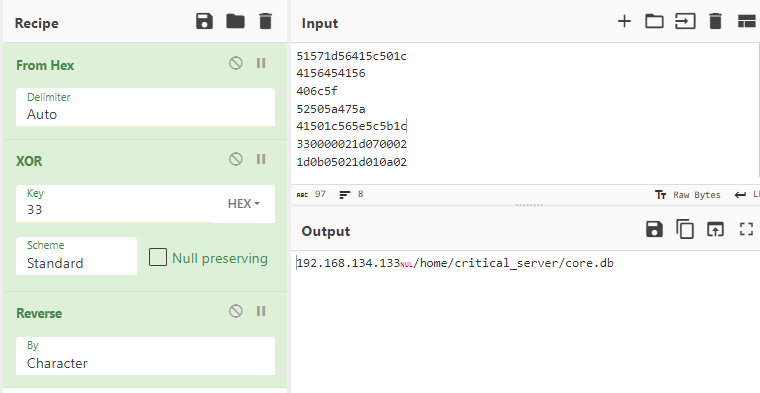This screenshot has width=760, height=393.
Task: Open the HEX key format dropdown
Action: pyautogui.click(x=244, y=204)
